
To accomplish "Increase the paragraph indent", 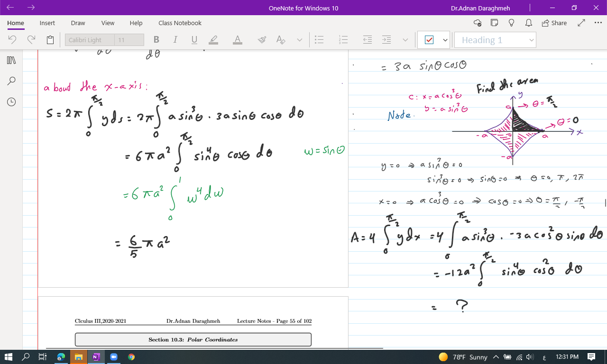I will [x=386, y=40].
